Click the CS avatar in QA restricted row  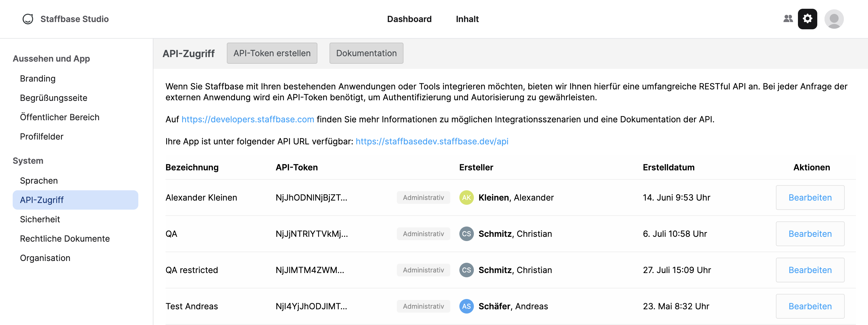[466, 270]
